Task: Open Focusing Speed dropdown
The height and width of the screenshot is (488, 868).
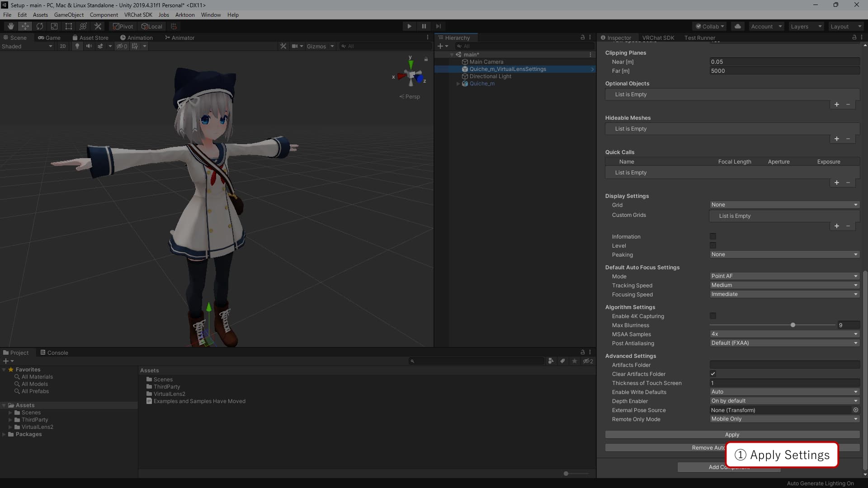Action: [x=784, y=294]
